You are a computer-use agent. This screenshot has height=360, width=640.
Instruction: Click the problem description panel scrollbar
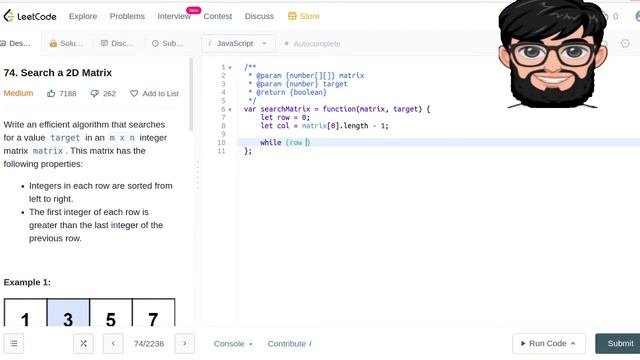pos(191,95)
